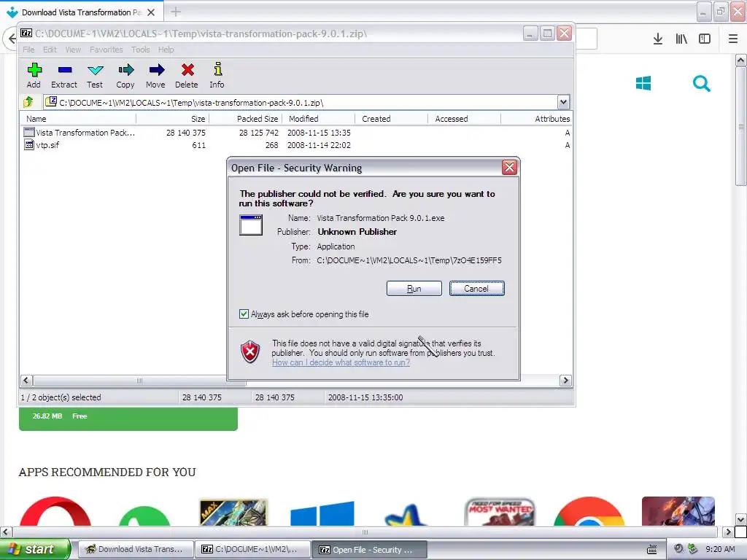Viewport: 747px width, 560px height.
Task: Close the Download Vista Transformation tab
Action: [151, 12]
